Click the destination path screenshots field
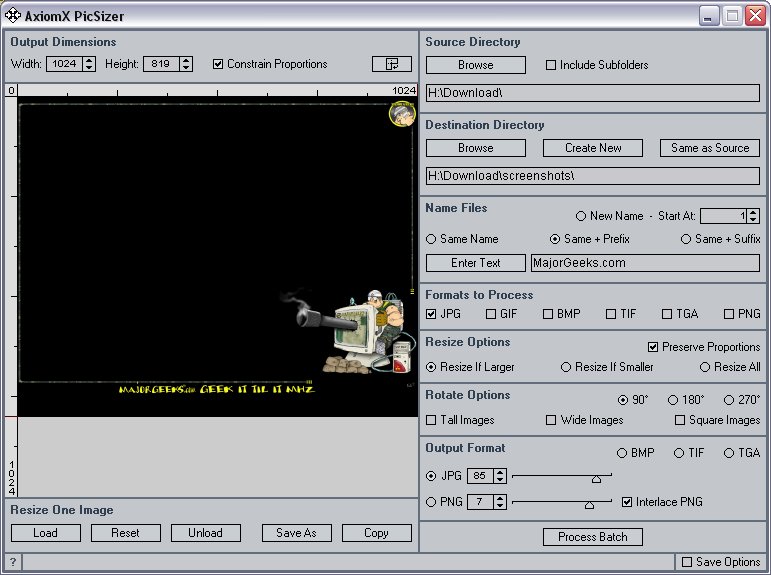Image resolution: width=771 pixels, height=575 pixels. [x=593, y=176]
